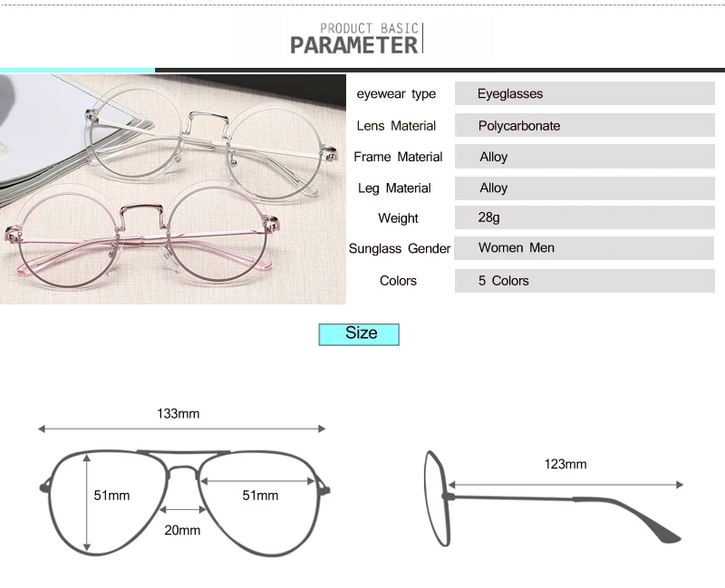Click the front view glasses diagram
Screen dimensions: 725x588
(185, 503)
